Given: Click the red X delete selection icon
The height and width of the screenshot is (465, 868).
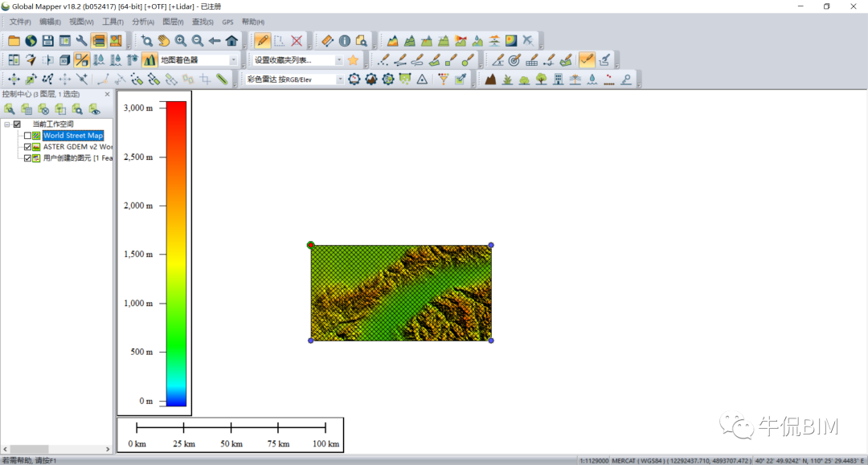Looking at the screenshot, I should point(297,41).
